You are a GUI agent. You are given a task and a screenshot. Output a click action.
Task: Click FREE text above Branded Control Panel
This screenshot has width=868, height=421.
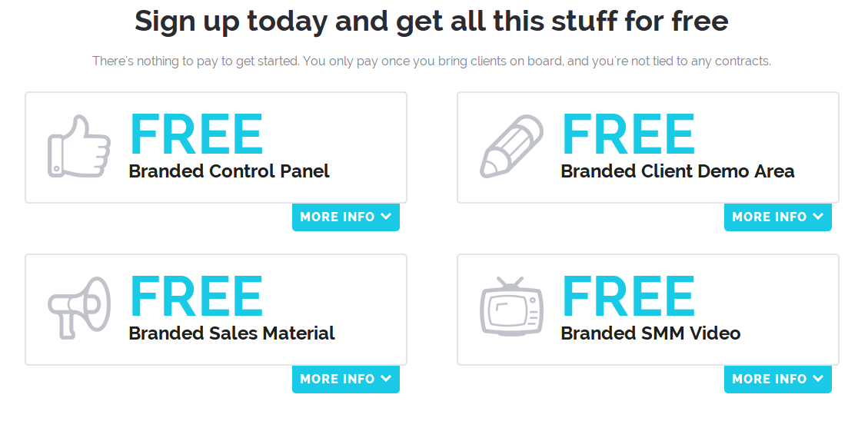pyautogui.click(x=196, y=135)
